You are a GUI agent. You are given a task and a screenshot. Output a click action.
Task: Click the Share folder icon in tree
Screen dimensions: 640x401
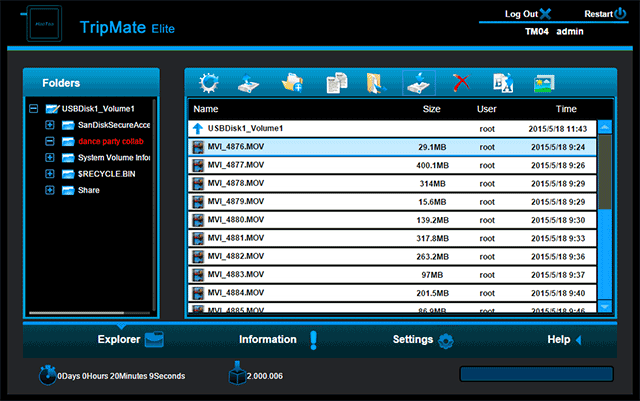coord(68,190)
